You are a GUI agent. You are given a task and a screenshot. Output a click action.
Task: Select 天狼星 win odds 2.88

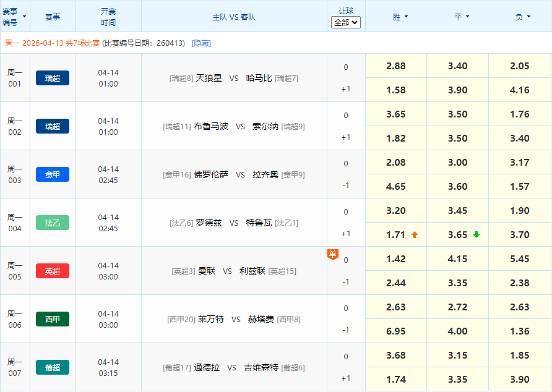[396, 66]
